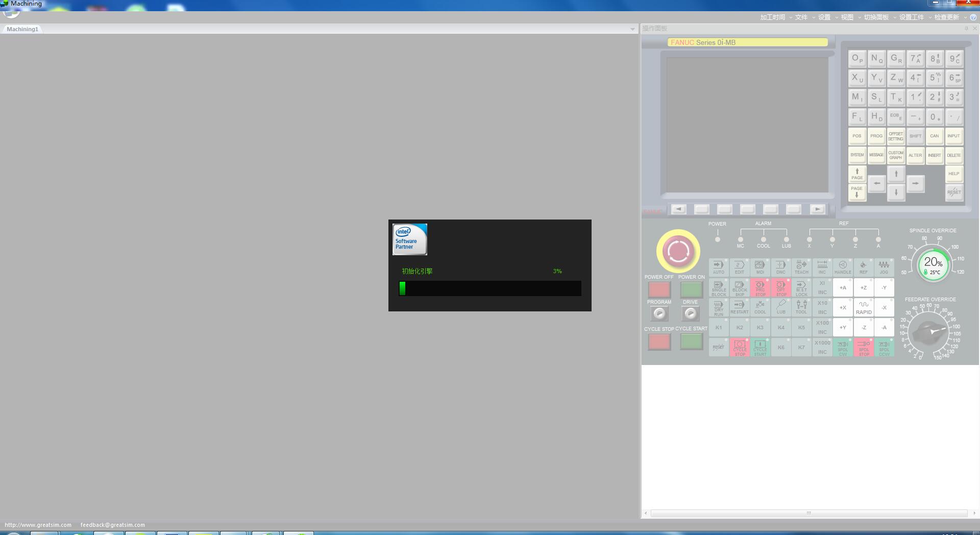
Task: Click the OFFSET SETTING key
Action: 896,136
